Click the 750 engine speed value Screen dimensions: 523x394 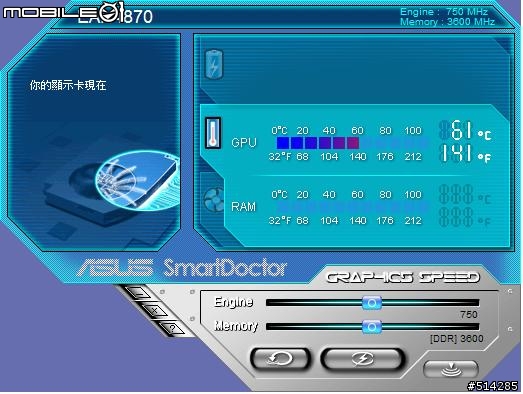point(469,315)
